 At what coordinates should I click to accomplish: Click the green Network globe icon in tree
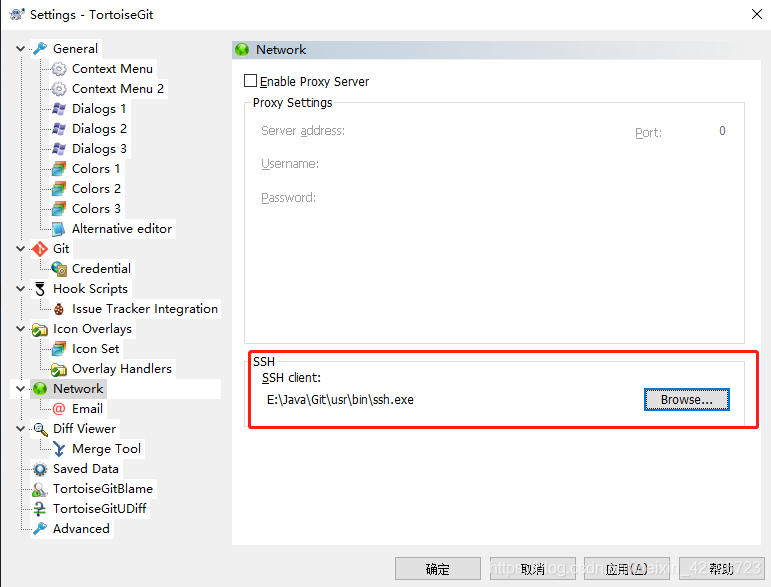click(40, 389)
